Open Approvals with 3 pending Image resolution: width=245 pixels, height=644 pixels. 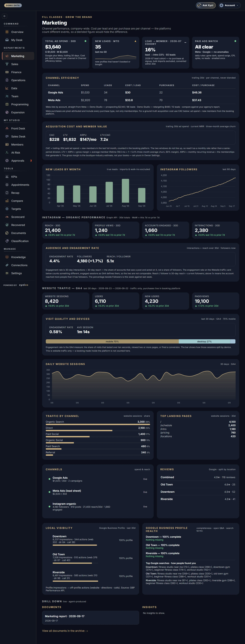[18, 160]
